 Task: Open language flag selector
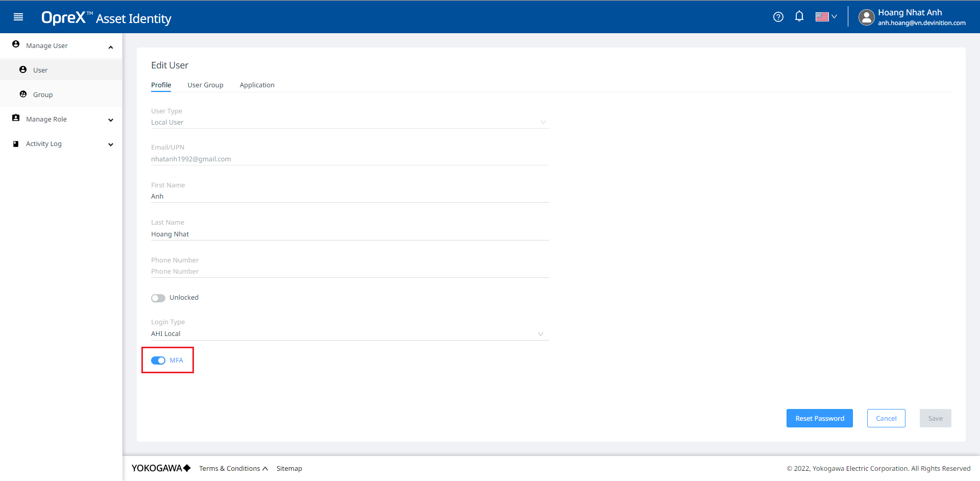826,17
